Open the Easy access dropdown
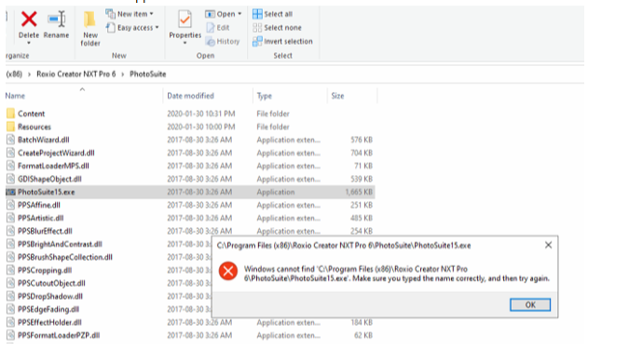 pos(132,28)
